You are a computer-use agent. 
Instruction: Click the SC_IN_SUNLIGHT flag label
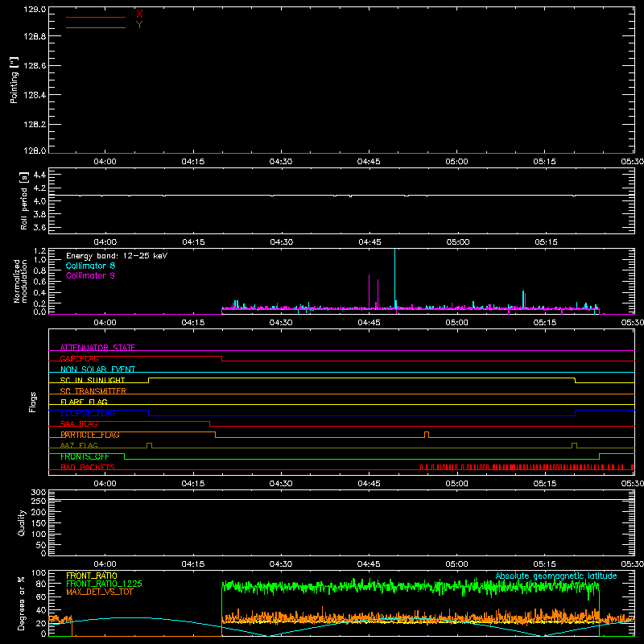(93, 380)
